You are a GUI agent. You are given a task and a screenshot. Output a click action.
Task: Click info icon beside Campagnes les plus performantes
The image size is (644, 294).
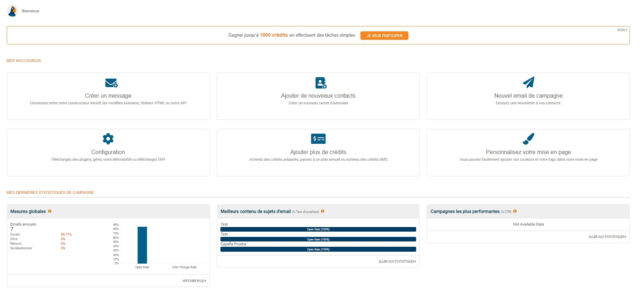(x=515, y=211)
